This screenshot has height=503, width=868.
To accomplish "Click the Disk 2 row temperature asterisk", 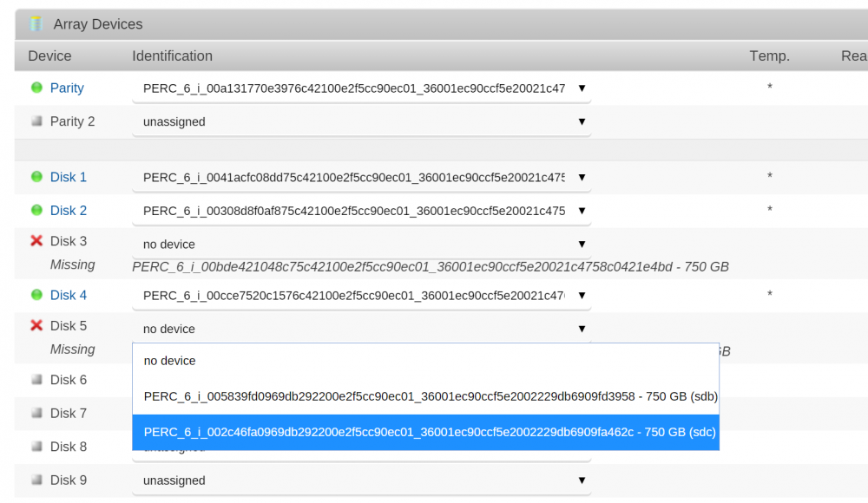I will [x=769, y=209].
